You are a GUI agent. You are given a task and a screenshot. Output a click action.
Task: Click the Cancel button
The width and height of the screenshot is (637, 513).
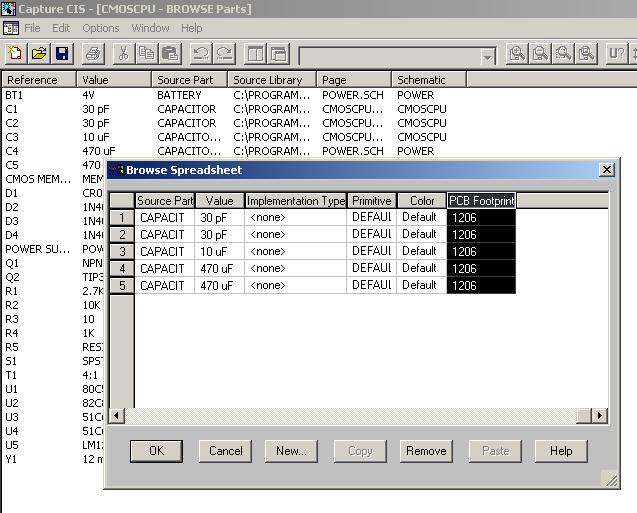[x=225, y=451]
